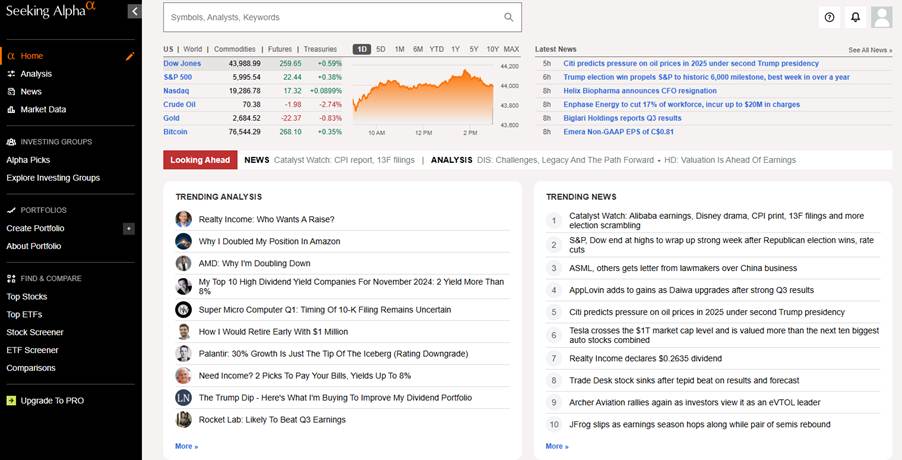Click More under Trending News
This screenshot has height=460, width=902.
557,446
